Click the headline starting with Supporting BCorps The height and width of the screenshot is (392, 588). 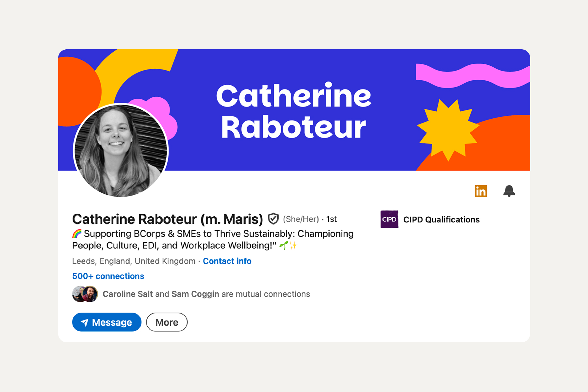213,239
